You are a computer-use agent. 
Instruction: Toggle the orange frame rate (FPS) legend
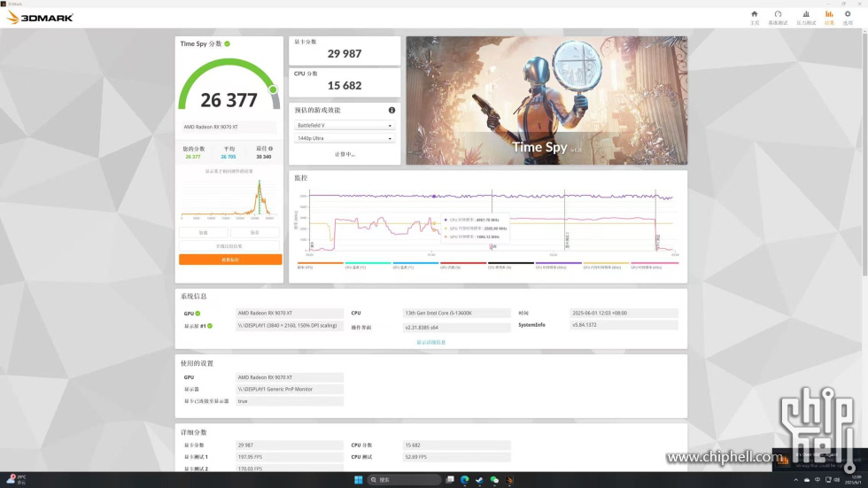coord(320,265)
